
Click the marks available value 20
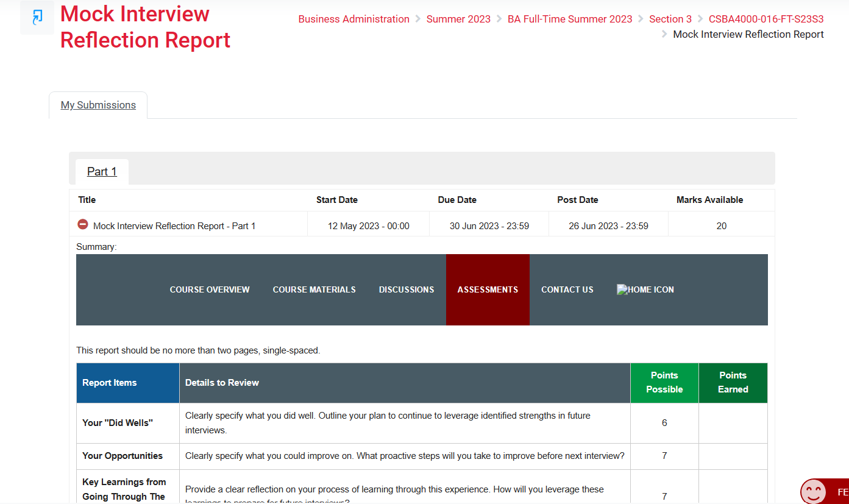[722, 226]
